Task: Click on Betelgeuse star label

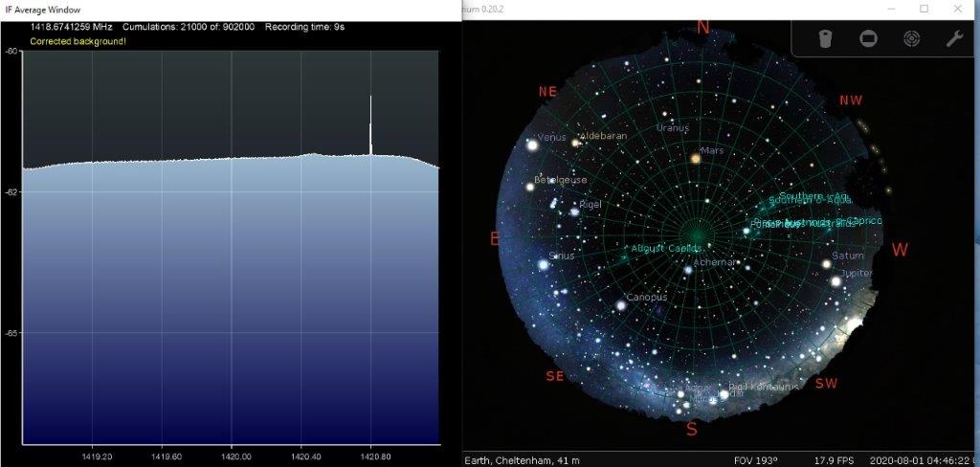Action: tap(561, 180)
